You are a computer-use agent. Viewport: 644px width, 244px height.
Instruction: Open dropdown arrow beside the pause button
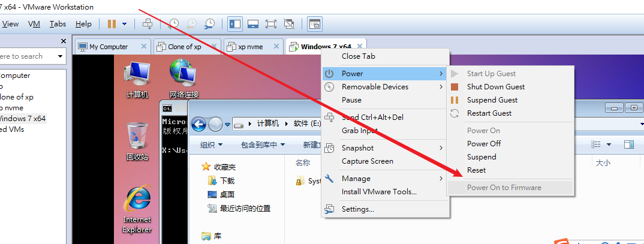pyautogui.click(x=125, y=24)
